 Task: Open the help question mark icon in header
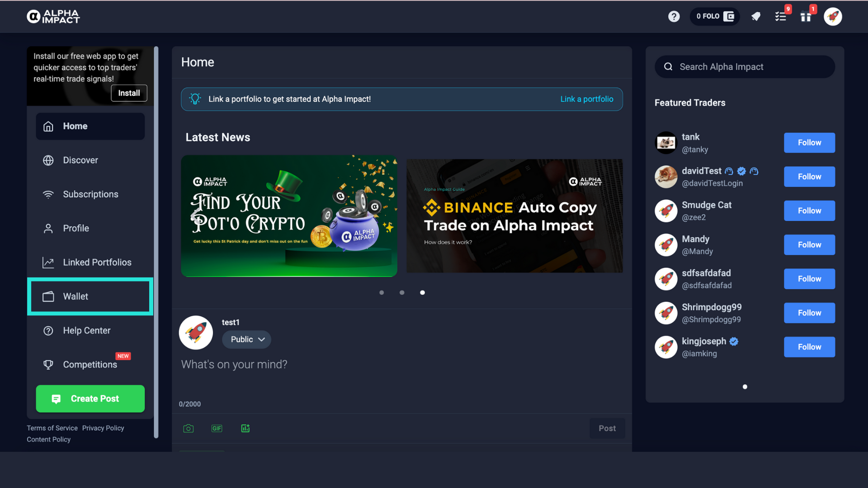[674, 16]
